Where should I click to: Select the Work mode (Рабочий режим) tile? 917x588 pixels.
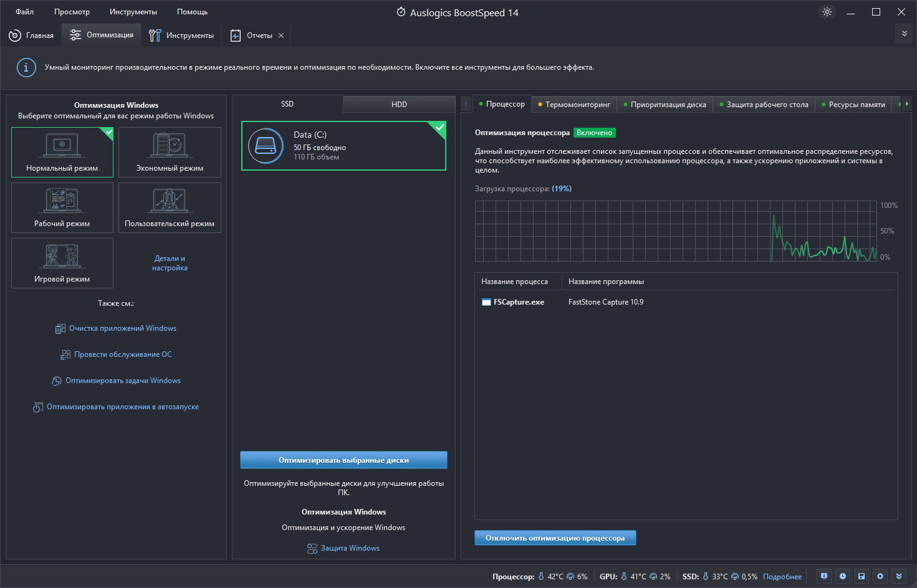pos(62,207)
